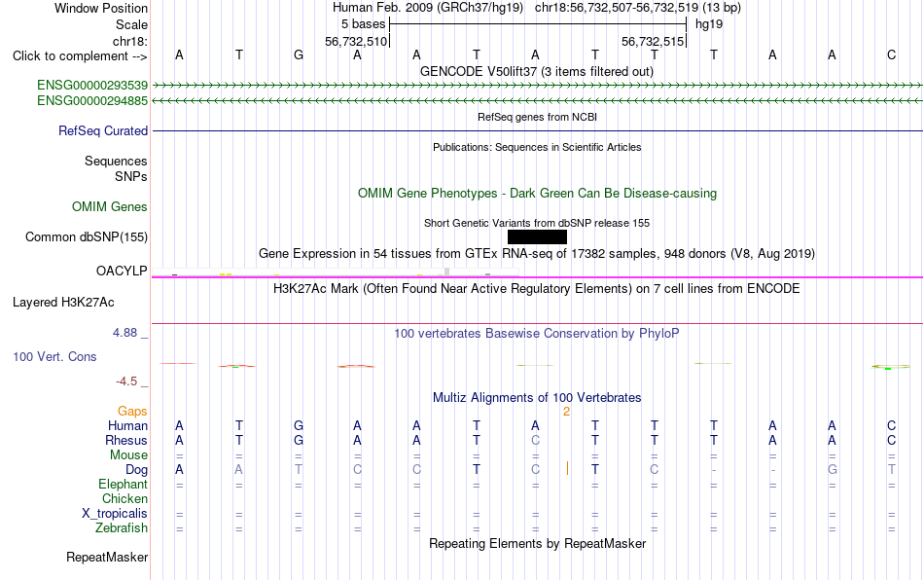Click the hg19 assembly label
The width and height of the screenshot is (924, 580).
point(709,24)
